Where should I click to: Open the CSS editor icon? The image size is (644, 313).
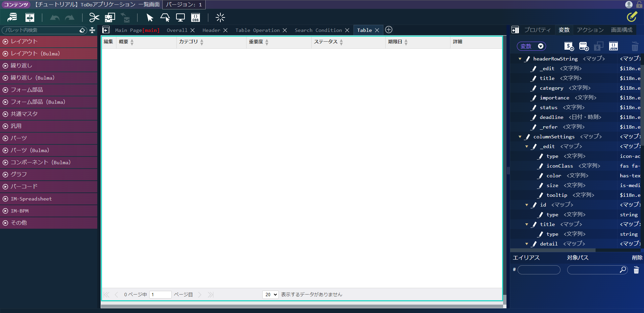tap(196, 17)
